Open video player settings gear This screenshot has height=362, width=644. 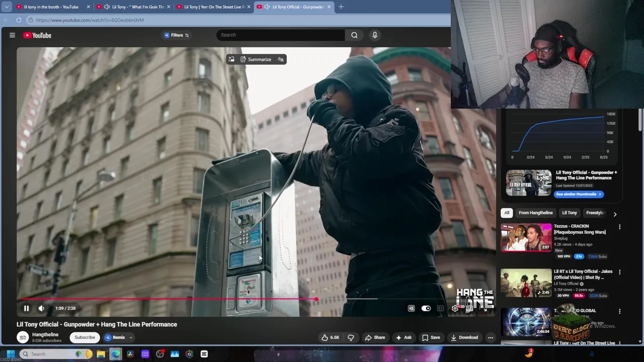(455, 308)
